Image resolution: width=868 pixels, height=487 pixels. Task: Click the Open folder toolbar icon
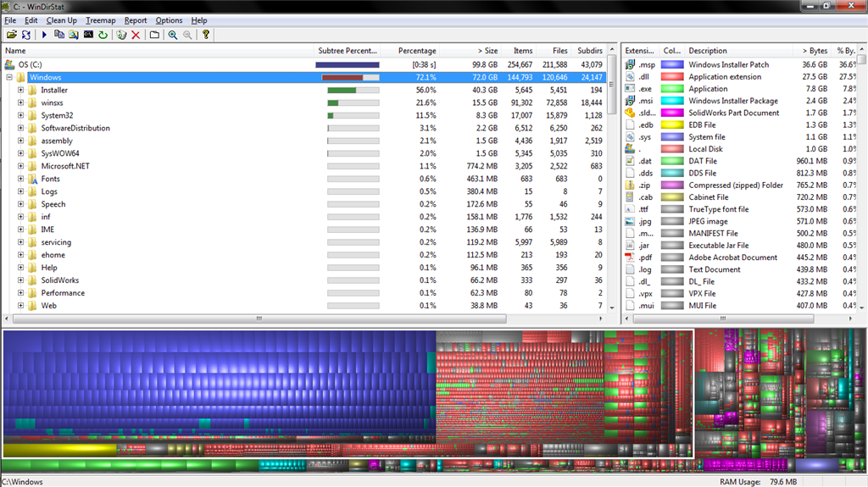pos(12,35)
